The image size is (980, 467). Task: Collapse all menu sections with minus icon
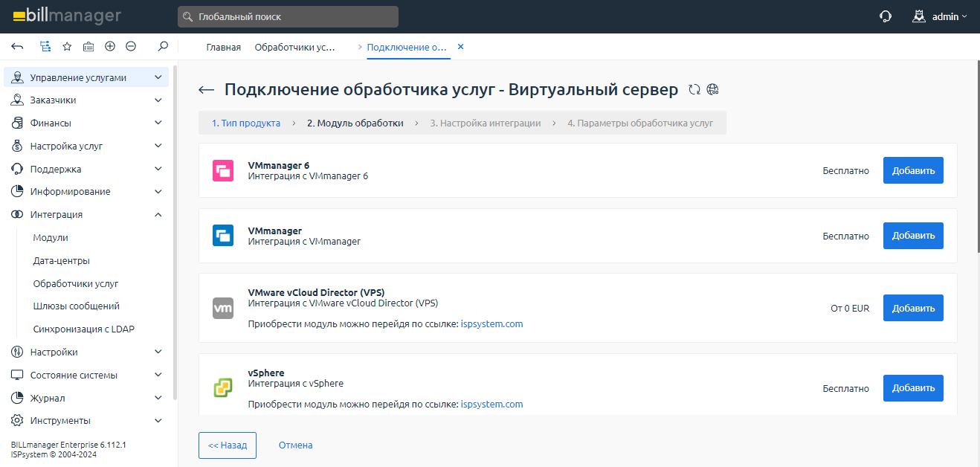131,46
